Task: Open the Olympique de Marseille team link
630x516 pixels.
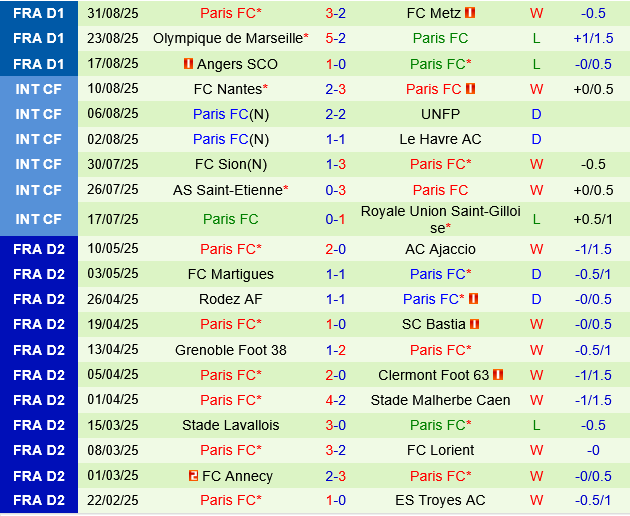Action: (x=227, y=39)
